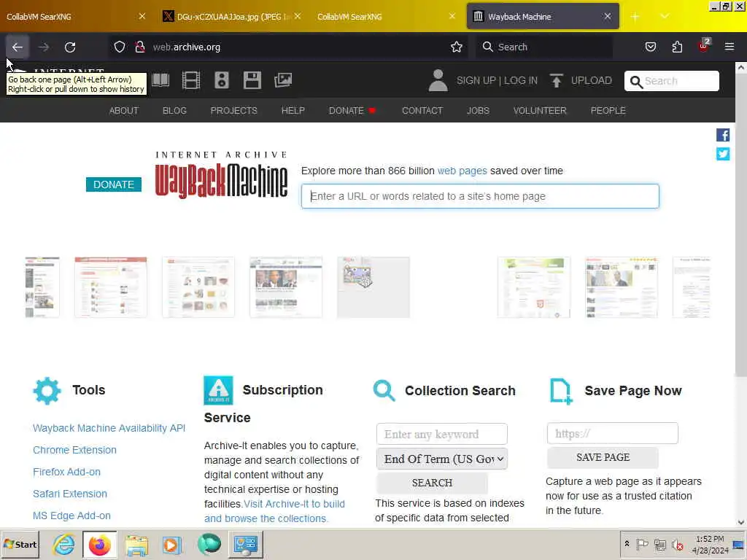747x560 pixels.
Task: Open the Firefox Add-on link
Action: pos(66,472)
